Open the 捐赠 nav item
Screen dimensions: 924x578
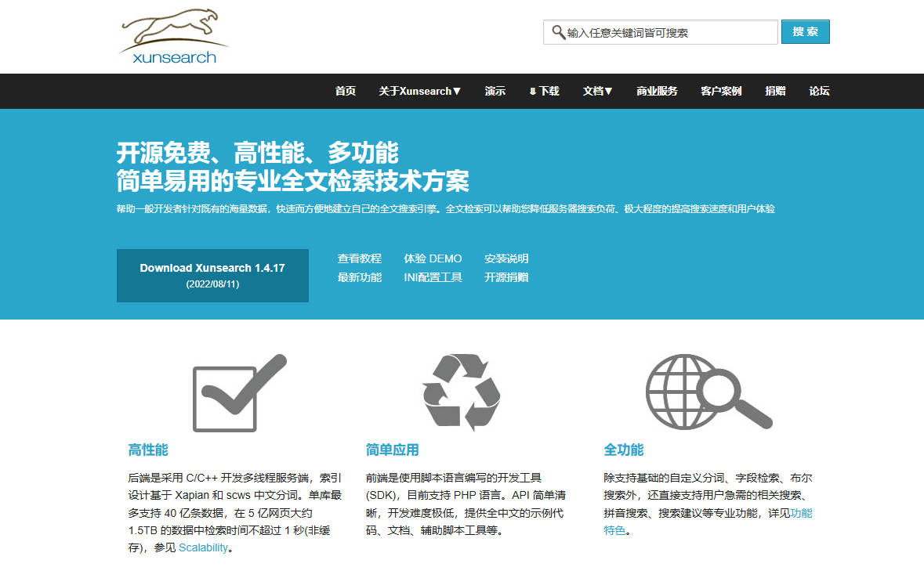tap(775, 91)
